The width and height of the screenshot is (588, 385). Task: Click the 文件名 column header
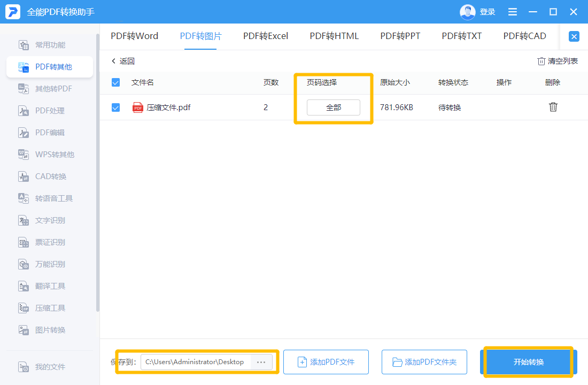click(143, 82)
